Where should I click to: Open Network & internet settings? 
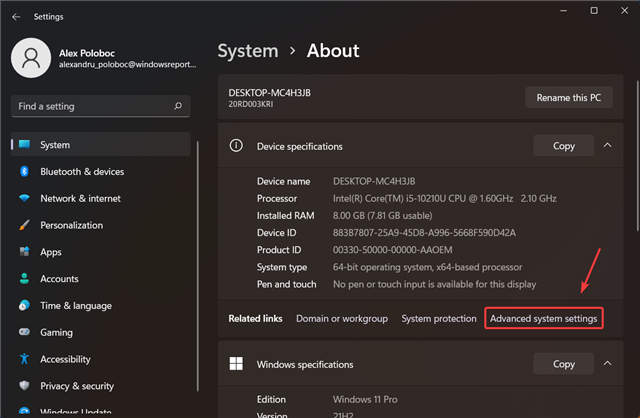tap(80, 198)
